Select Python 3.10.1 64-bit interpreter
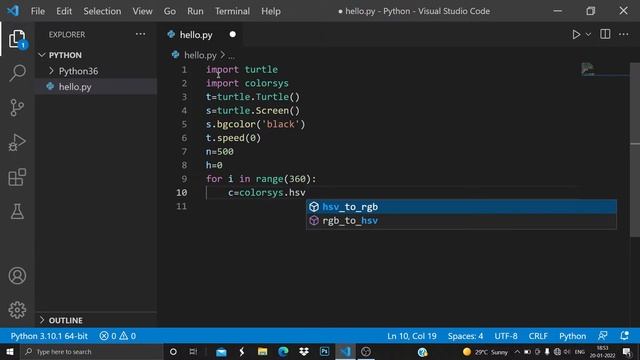Image resolution: width=640 pixels, height=360 pixels. coord(49,336)
